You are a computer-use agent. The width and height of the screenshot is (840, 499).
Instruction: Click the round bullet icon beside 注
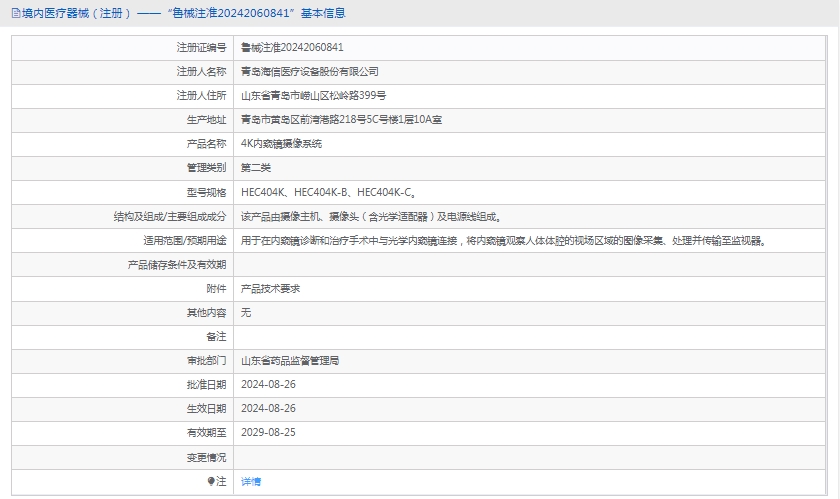pyautogui.click(x=211, y=481)
